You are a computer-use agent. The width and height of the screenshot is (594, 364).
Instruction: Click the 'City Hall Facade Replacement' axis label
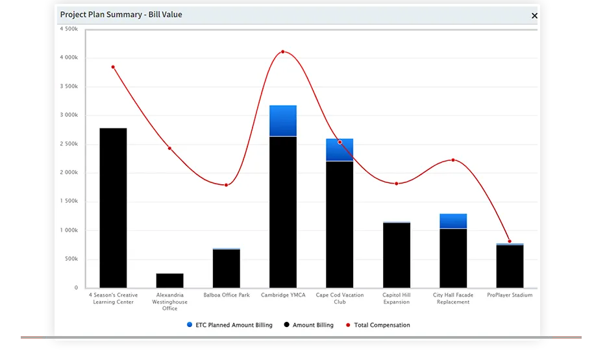[x=453, y=298]
